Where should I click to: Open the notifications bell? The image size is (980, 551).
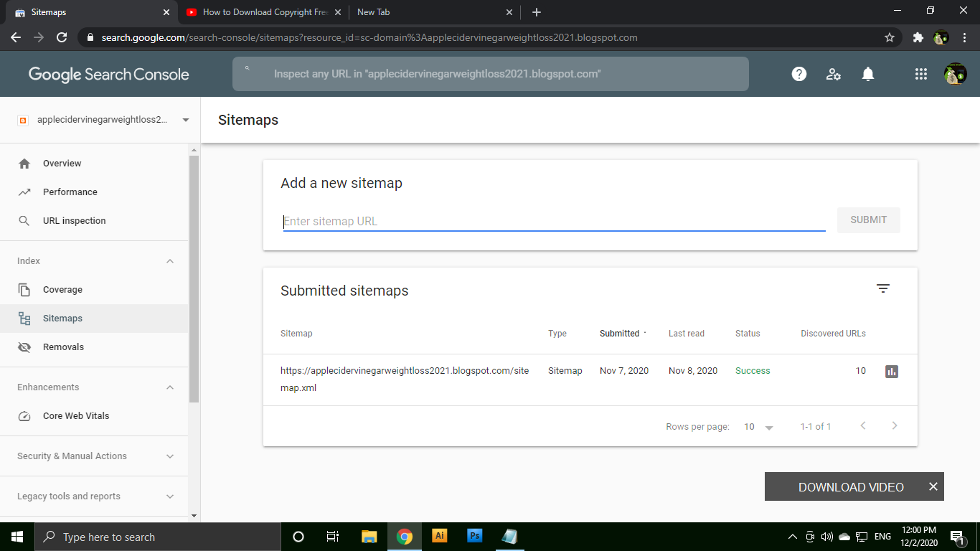point(867,73)
